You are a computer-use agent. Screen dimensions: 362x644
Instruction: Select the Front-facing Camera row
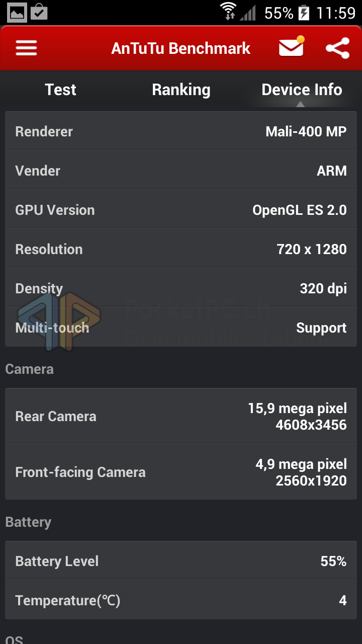181,472
